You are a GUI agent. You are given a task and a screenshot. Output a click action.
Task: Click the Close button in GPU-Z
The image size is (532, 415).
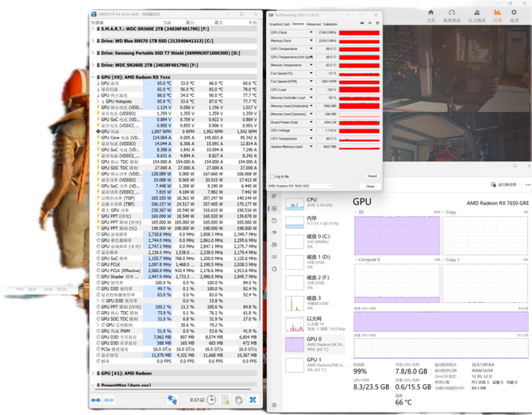[x=370, y=186]
